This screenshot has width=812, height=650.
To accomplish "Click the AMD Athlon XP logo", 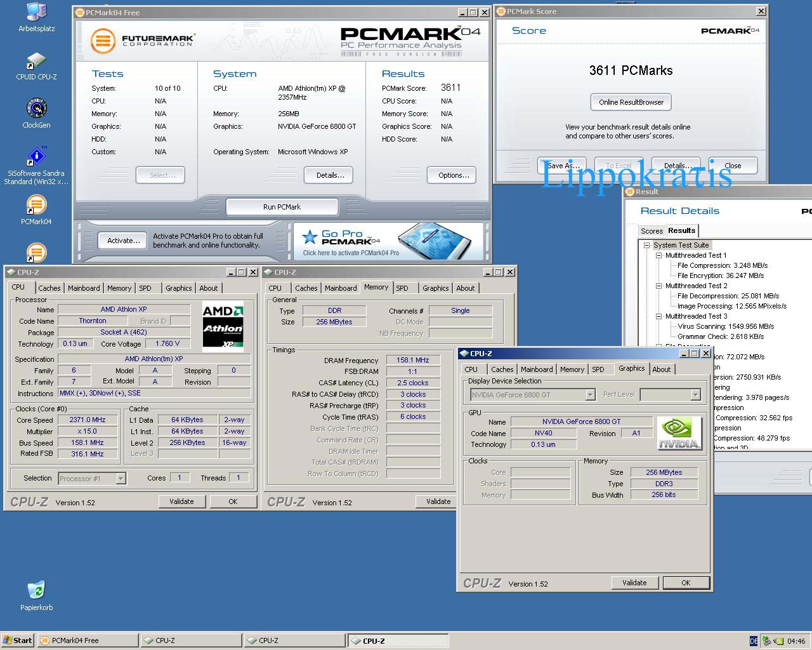I will tap(223, 327).
